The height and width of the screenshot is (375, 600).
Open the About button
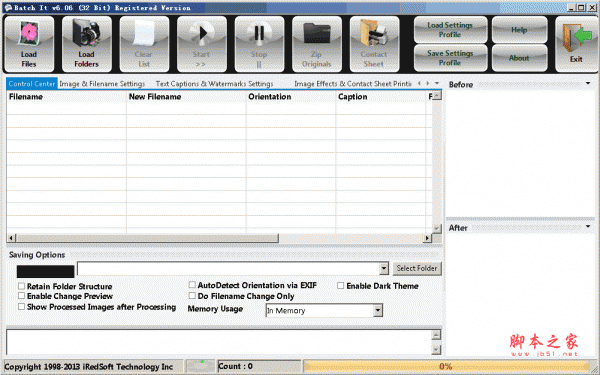tap(519, 58)
